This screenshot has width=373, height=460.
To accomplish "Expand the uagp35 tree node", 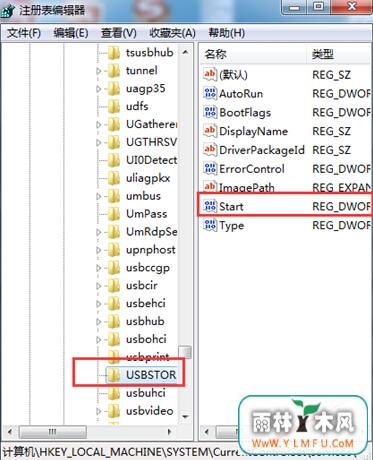I will pyautogui.click(x=99, y=89).
